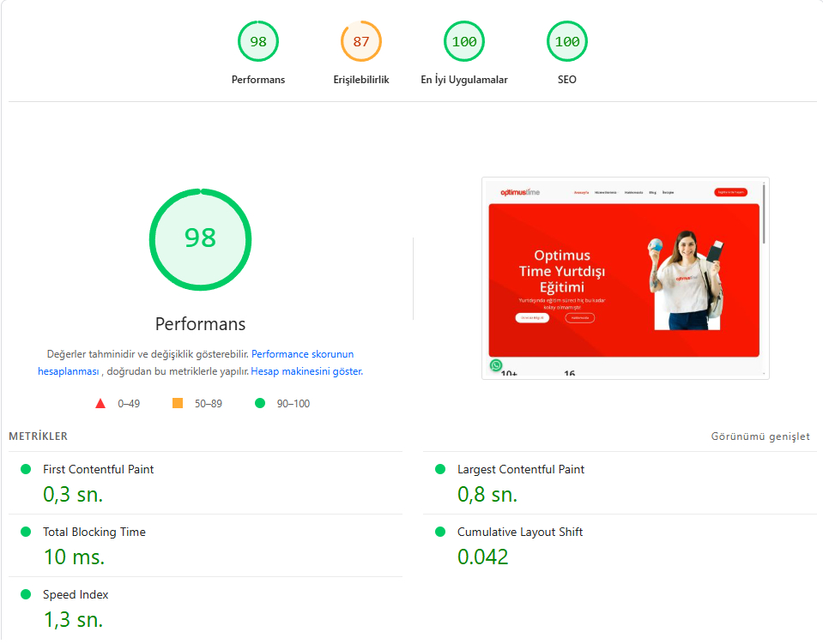The height and width of the screenshot is (644, 823).
Task: Click the green dot beside Speed Index
Action: pyautogui.click(x=26, y=594)
